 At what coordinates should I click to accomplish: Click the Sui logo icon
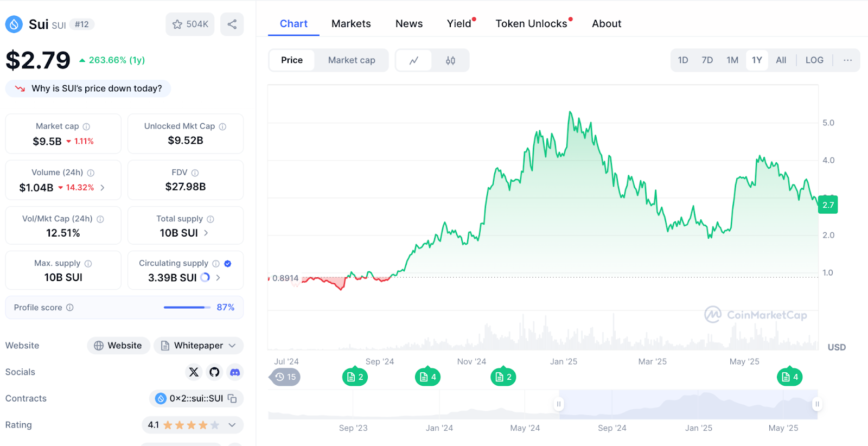(x=14, y=24)
